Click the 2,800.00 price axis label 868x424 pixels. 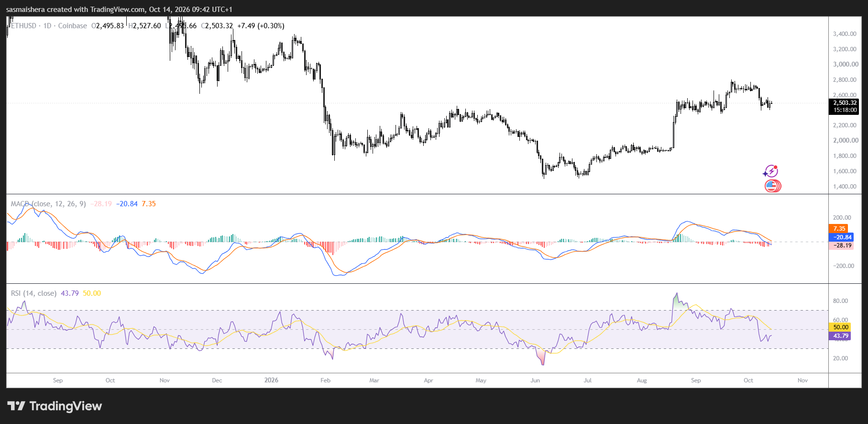tap(846, 80)
